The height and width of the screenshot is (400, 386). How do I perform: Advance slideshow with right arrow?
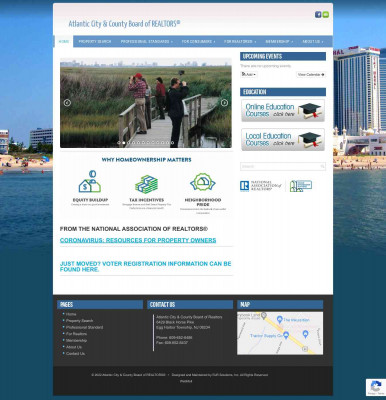[x=224, y=103]
